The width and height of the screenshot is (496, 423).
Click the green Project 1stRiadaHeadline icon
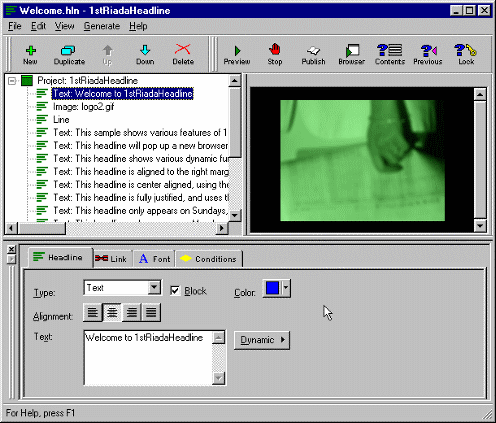pyautogui.click(x=27, y=81)
